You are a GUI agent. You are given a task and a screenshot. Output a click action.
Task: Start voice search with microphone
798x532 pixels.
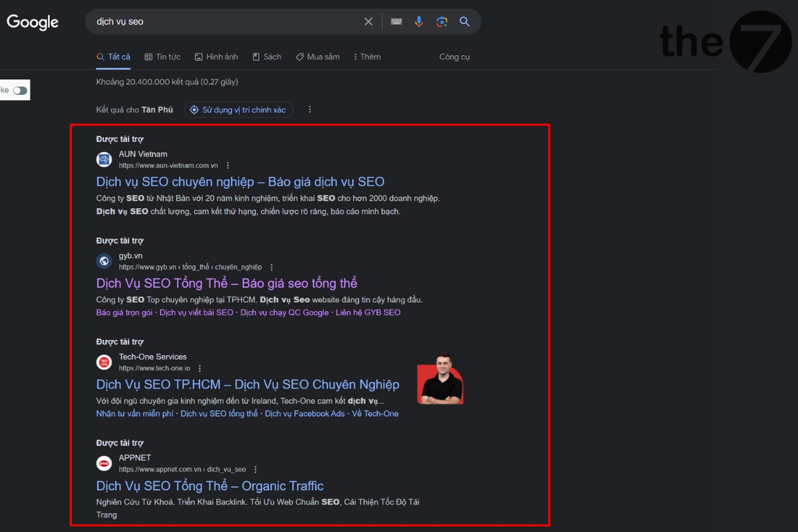click(419, 22)
